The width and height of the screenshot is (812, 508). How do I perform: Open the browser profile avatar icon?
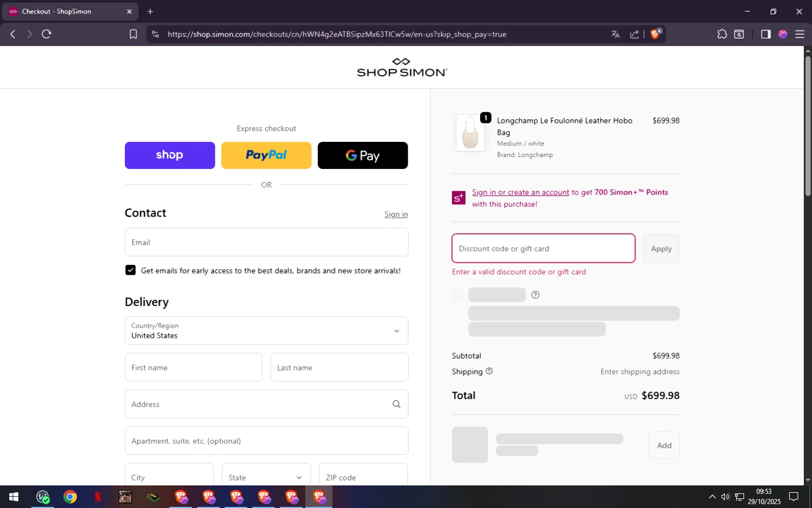[x=783, y=34]
